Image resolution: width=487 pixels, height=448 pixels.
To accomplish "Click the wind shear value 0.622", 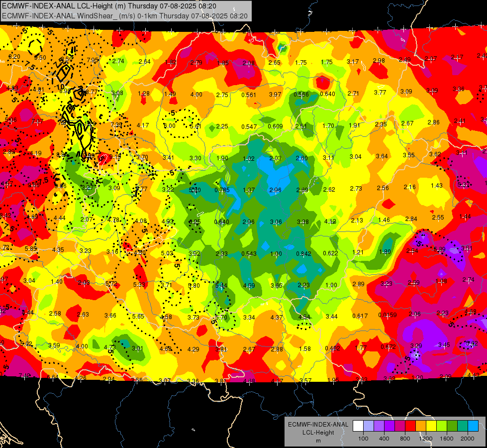I will click(330, 253).
